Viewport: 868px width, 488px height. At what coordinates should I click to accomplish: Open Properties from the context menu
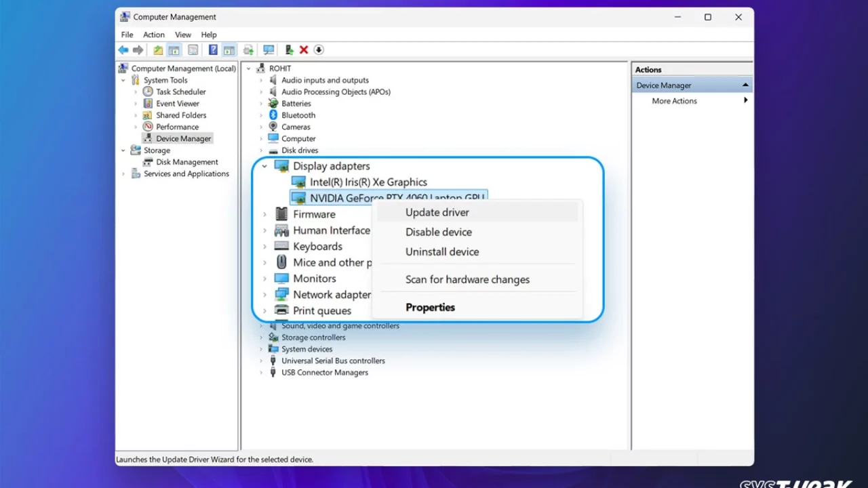click(430, 307)
